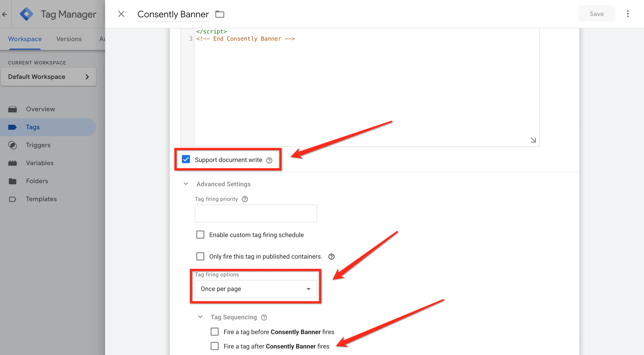Open the Tag firing priority help icon
644x355 pixels.
coord(245,199)
